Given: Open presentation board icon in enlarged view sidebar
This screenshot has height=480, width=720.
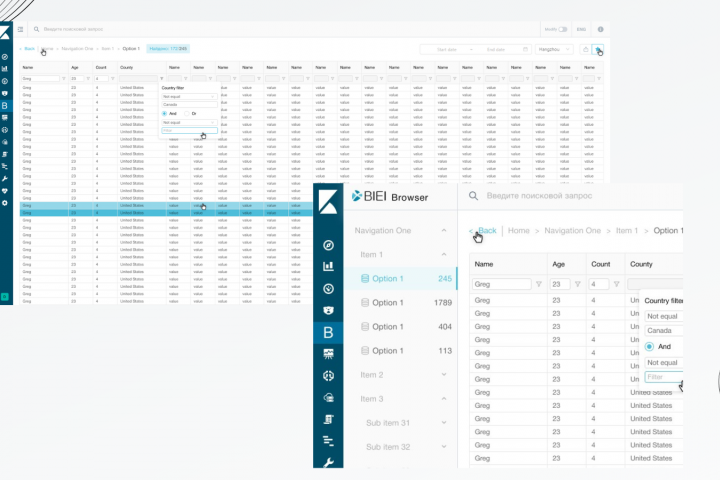Looking at the screenshot, I should [328, 354].
